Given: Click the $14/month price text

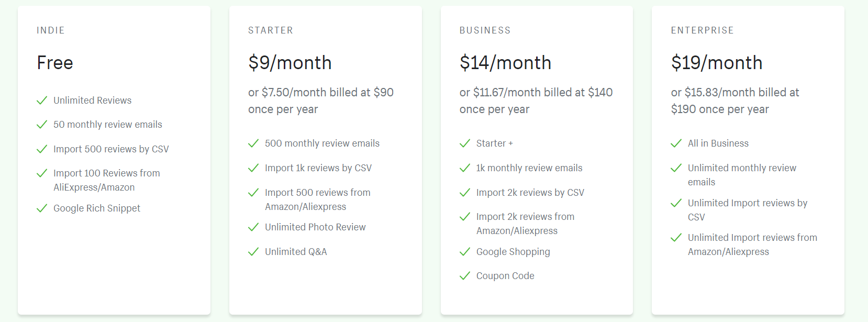Looking at the screenshot, I should point(505,63).
